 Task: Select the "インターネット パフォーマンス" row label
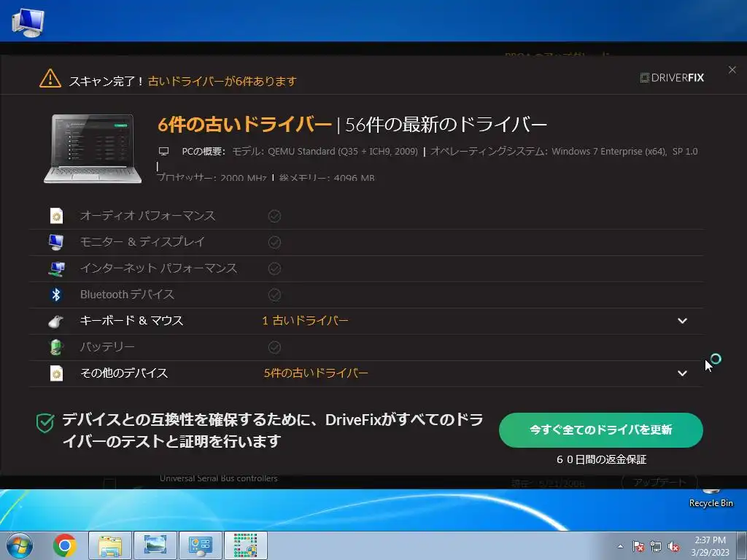(158, 268)
